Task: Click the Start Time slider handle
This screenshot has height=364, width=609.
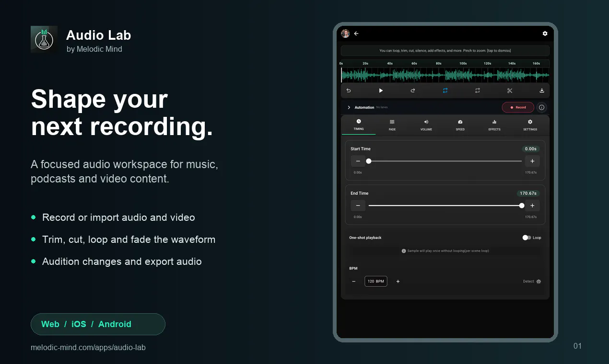Action: 369,161
